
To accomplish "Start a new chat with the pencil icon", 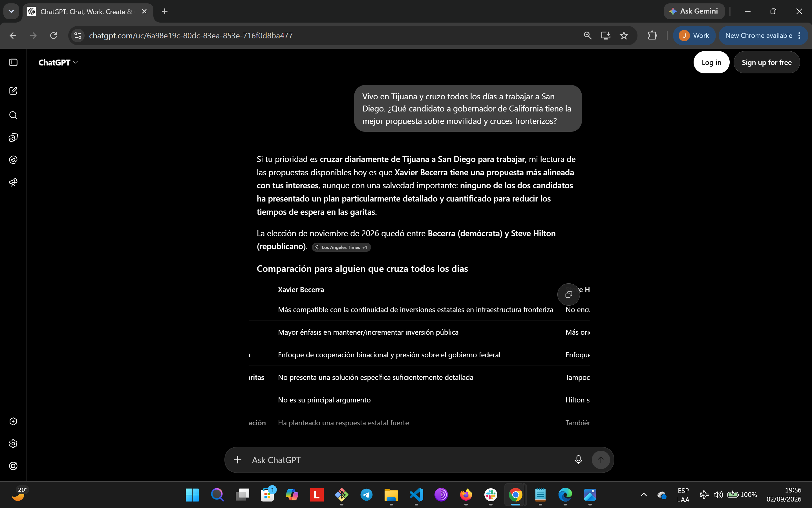I will 13,91.
